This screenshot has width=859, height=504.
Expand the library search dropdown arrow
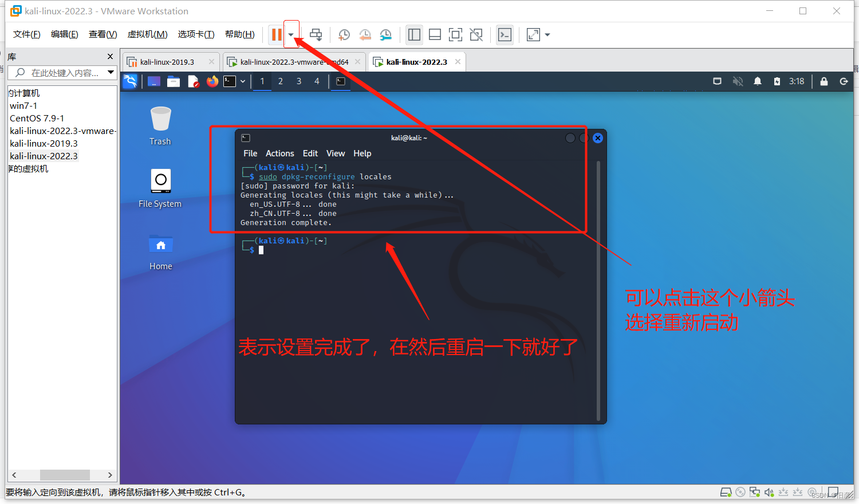point(111,73)
